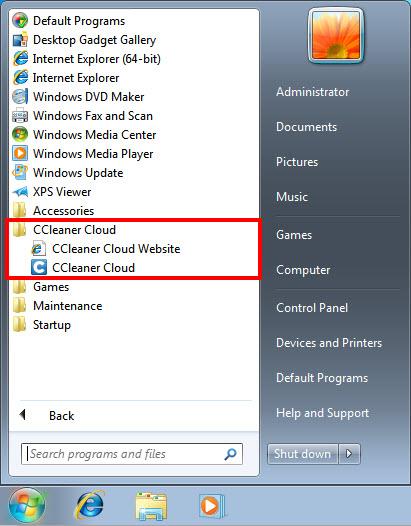Open Control Panel from right pane
The image size is (411, 526).
pos(312,308)
